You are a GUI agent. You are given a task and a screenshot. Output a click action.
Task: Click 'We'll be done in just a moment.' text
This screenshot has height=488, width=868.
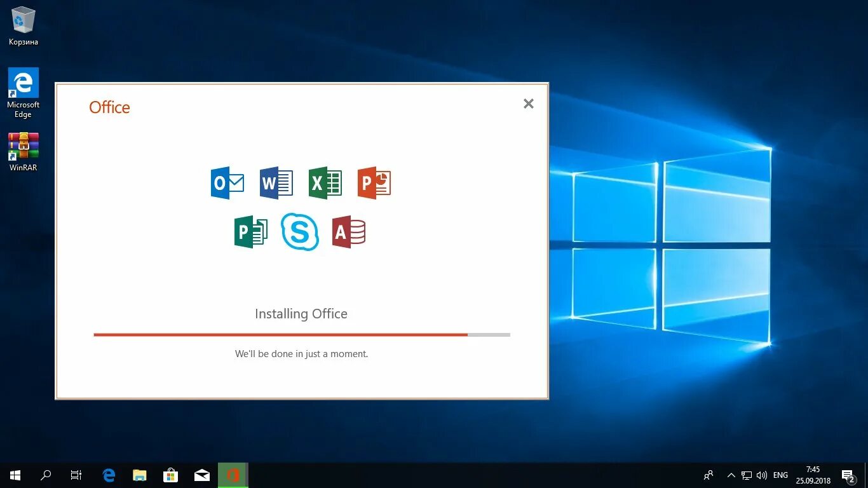pos(302,354)
